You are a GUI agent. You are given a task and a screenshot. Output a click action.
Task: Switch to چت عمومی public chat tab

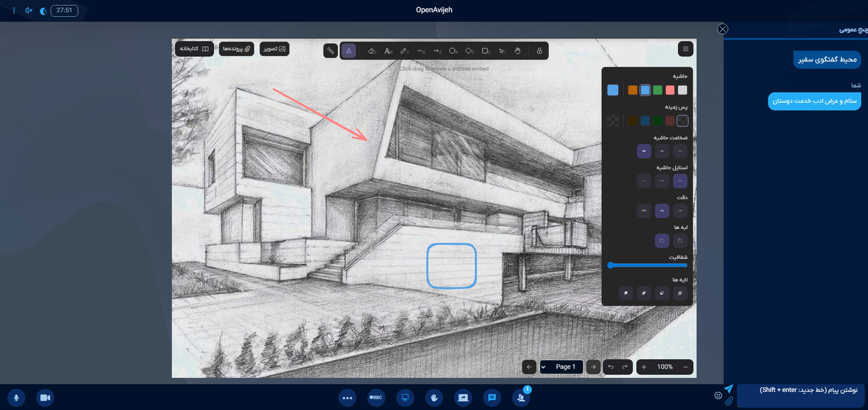click(853, 30)
